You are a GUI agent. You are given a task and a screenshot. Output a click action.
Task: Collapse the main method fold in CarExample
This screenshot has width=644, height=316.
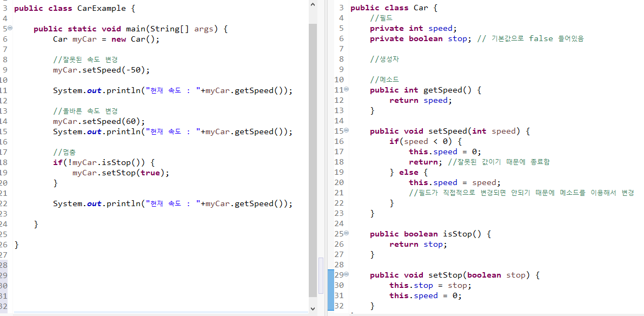click(10, 28)
